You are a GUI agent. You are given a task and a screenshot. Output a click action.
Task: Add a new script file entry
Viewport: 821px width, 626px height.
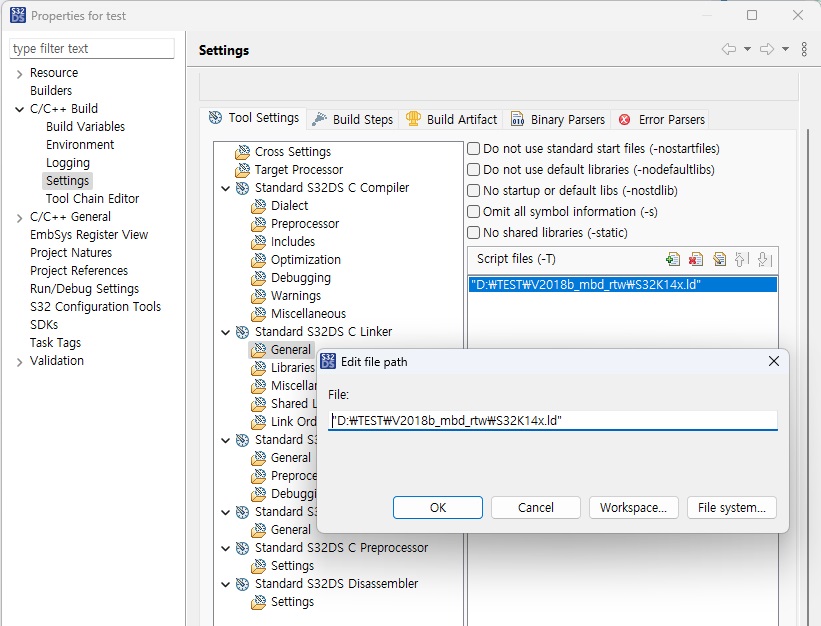click(x=673, y=259)
